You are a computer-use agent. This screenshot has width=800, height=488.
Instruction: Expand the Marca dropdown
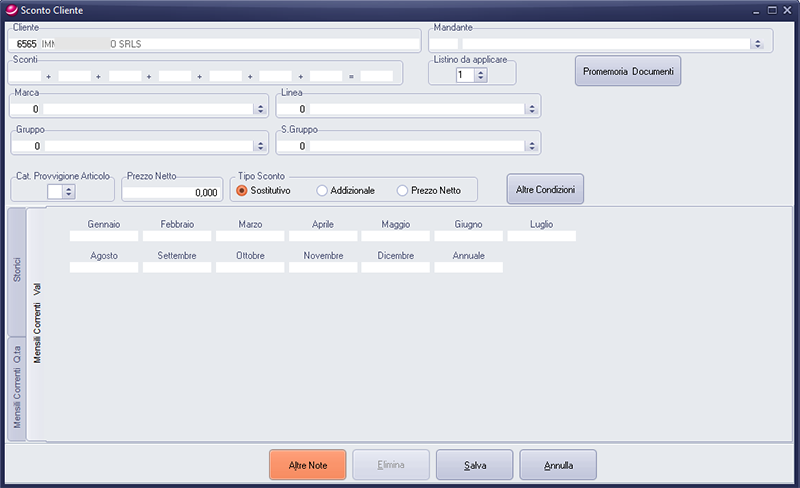coord(262,108)
